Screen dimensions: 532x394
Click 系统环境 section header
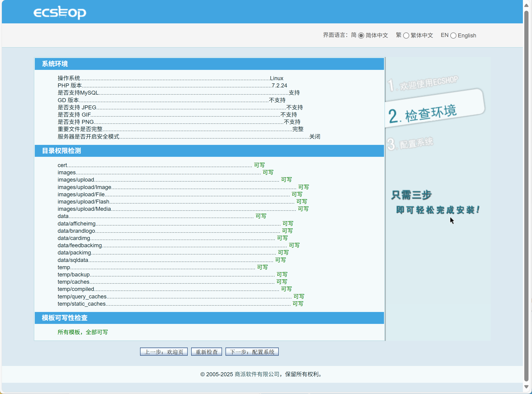55,64
